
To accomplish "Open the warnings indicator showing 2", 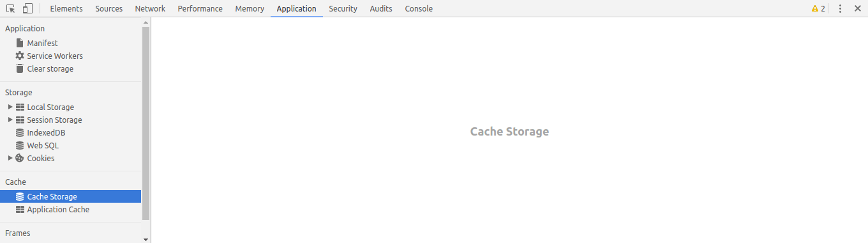I will [x=818, y=8].
